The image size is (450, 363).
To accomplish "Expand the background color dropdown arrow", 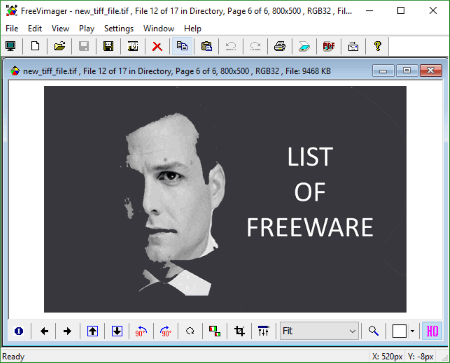I will pos(412,331).
